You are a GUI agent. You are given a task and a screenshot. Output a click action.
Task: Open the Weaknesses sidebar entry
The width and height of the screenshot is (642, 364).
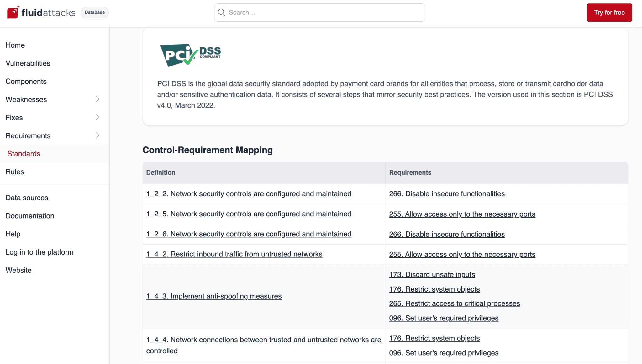(x=26, y=99)
